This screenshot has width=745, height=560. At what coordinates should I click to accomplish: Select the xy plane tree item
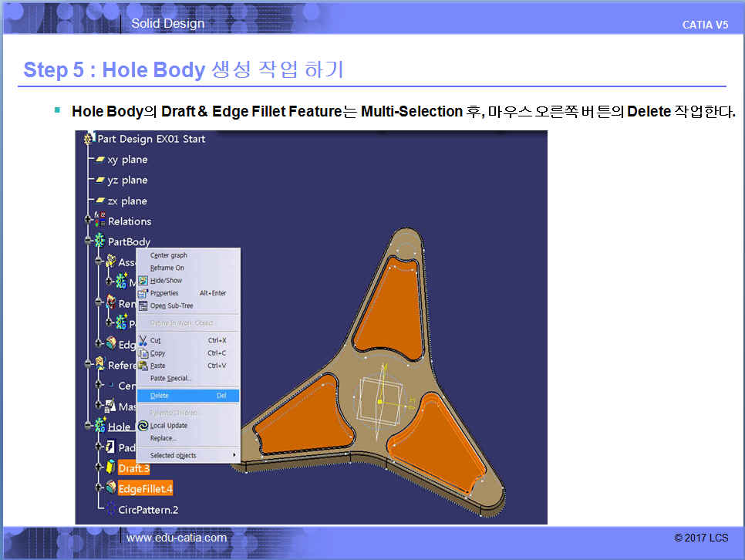pos(126,160)
